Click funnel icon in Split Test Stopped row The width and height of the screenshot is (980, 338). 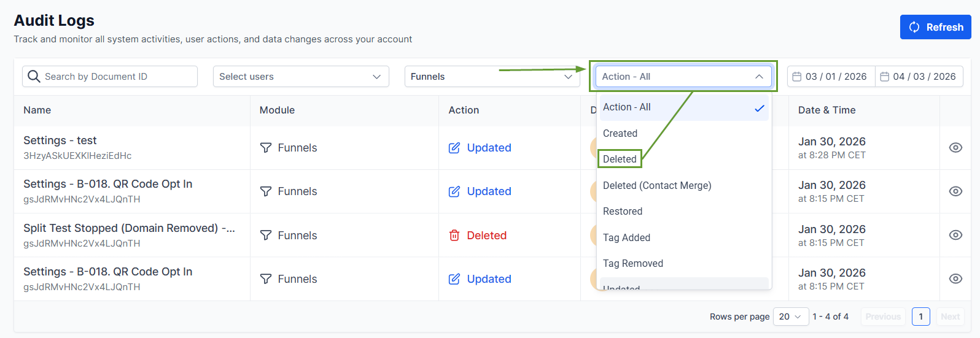pyautogui.click(x=266, y=236)
